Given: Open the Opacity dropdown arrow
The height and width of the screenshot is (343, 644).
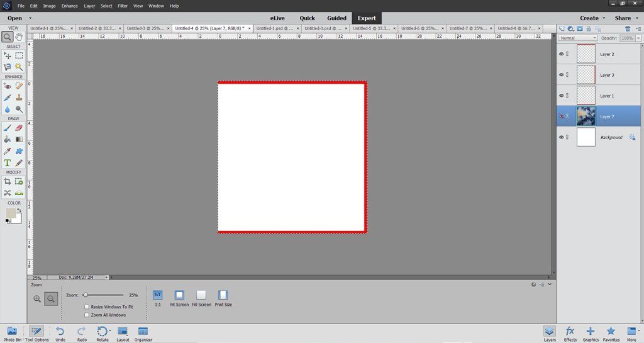Looking at the screenshot, I should coord(638,38).
